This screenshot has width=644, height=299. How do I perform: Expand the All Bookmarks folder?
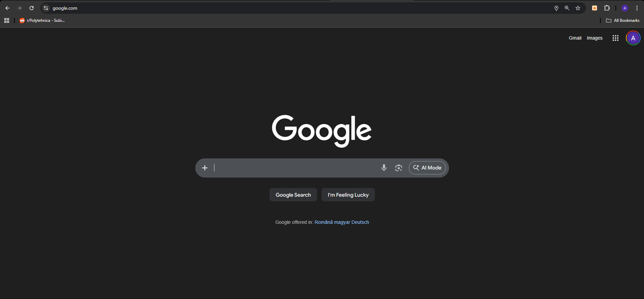[x=623, y=20]
